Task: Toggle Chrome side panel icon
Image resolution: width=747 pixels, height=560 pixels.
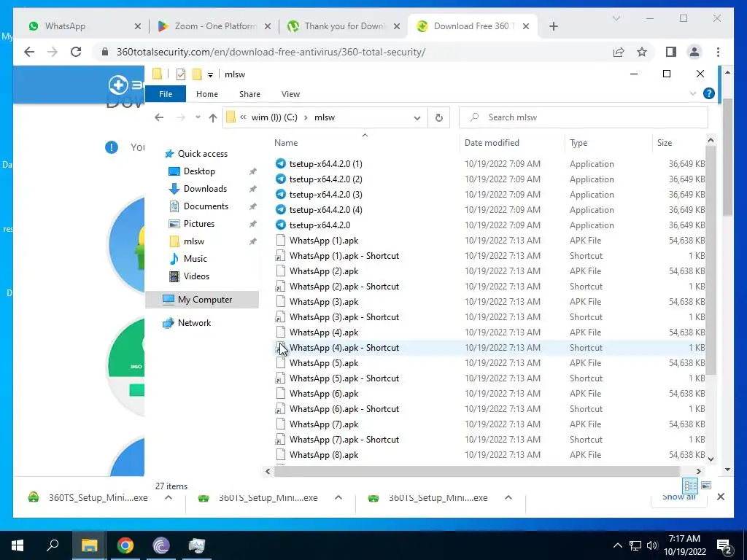Action: click(x=671, y=52)
